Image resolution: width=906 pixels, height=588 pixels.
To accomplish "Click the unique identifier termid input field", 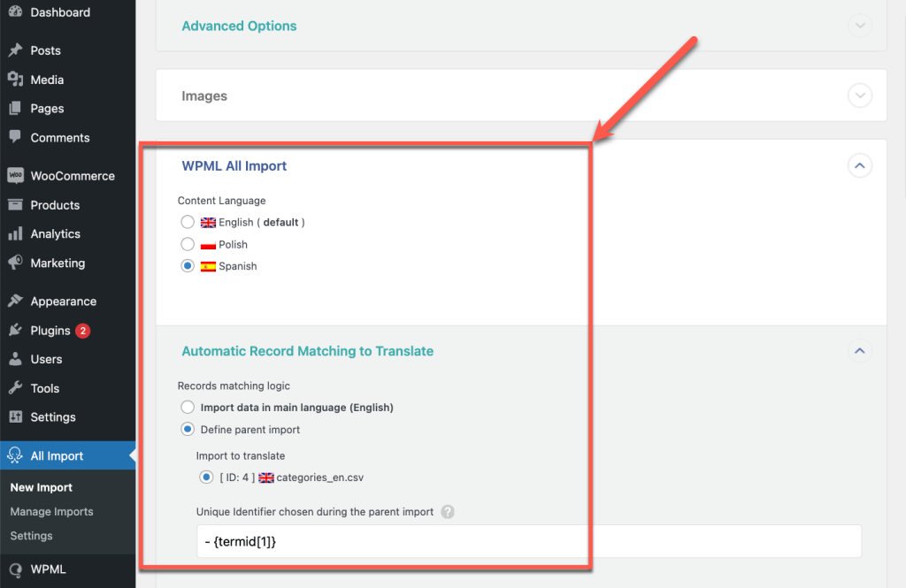I will point(529,541).
